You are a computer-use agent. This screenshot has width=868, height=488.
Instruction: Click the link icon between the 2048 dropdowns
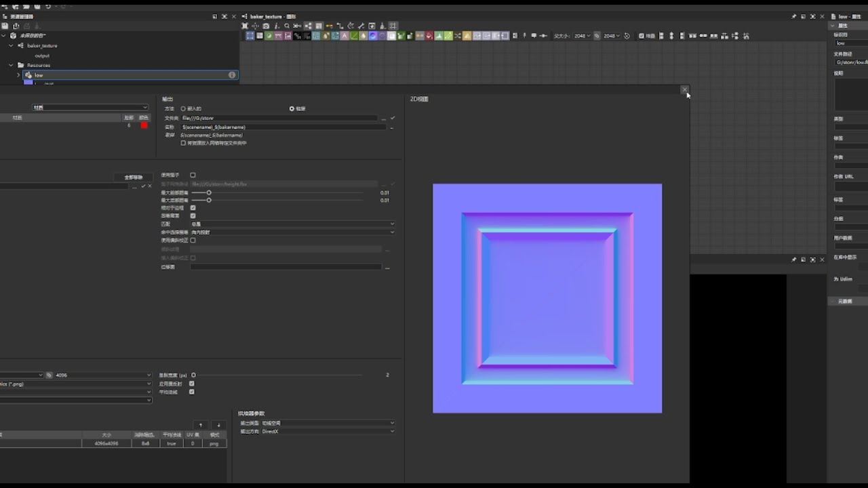click(597, 36)
